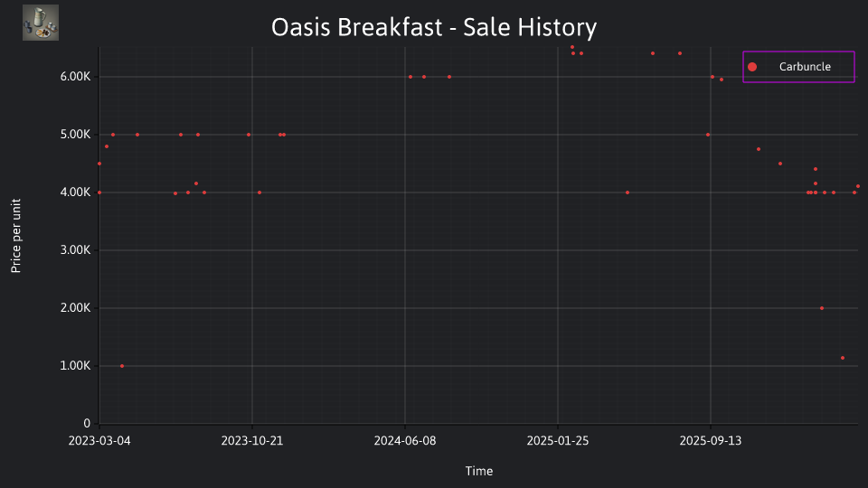The image size is (868, 488).
Task: Click the 2023-03-04 date label
Action: click(x=99, y=441)
